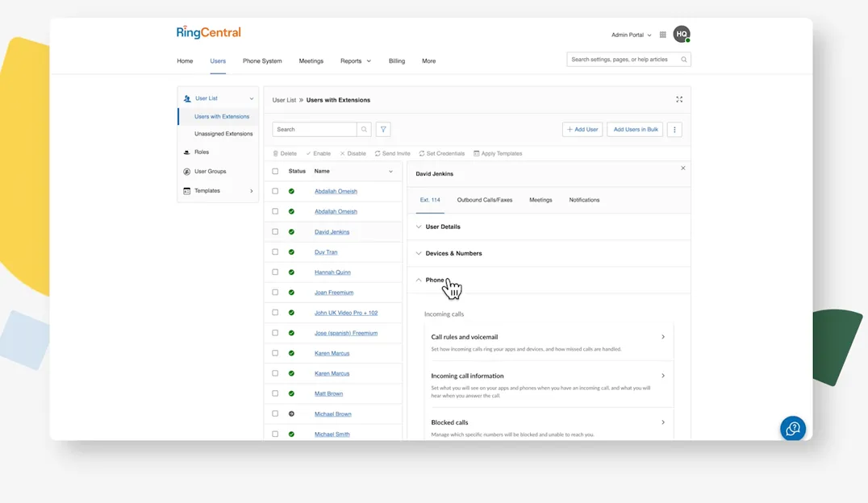The width and height of the screenshot is (868, 503).
Task: Open the Matt Brown user link
Action: click(x=328, y=393)
